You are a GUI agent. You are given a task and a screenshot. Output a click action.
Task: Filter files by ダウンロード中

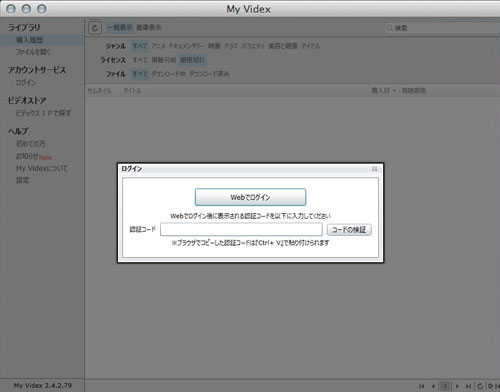(x=168, y=74)
